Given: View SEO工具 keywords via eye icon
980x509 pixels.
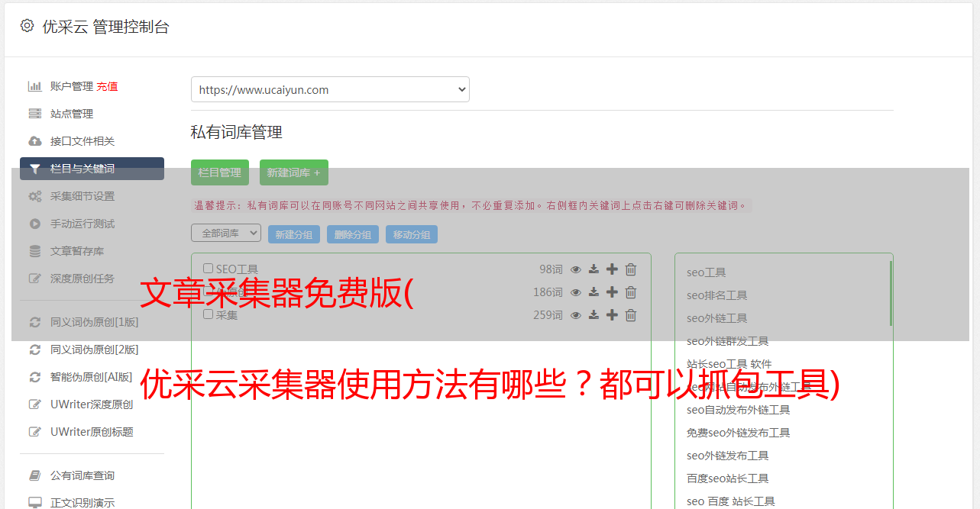Looking at the screenshot, I should coord(576,269).
